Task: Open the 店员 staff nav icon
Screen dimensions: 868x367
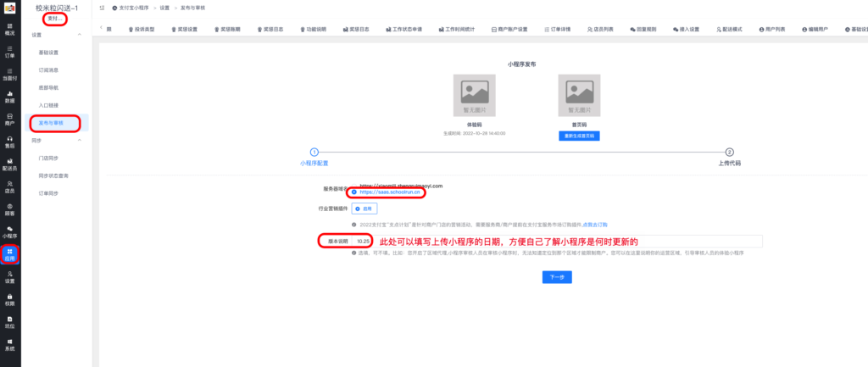Action: pos(10,187)
